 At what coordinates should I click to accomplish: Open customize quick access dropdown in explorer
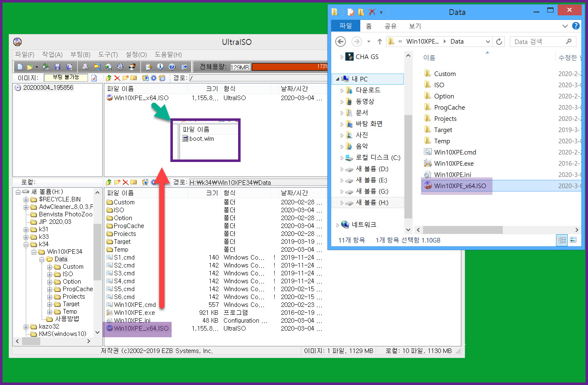(381, 12)
